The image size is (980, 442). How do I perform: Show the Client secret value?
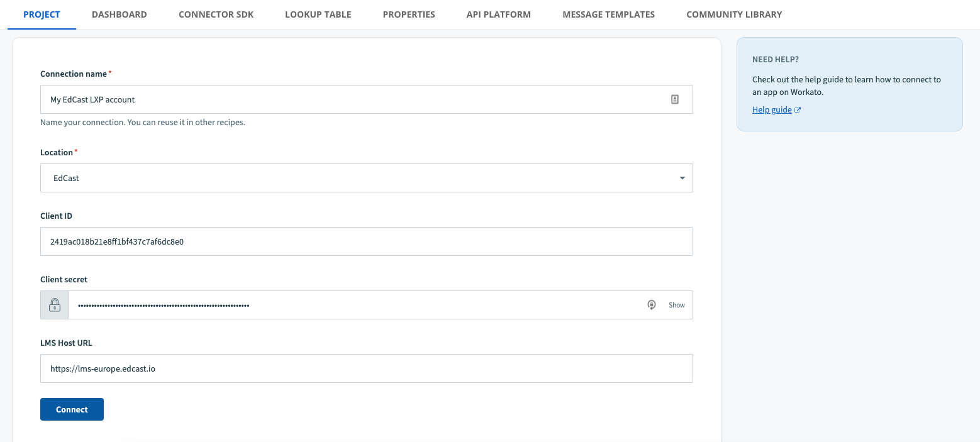tap(677, 305)
